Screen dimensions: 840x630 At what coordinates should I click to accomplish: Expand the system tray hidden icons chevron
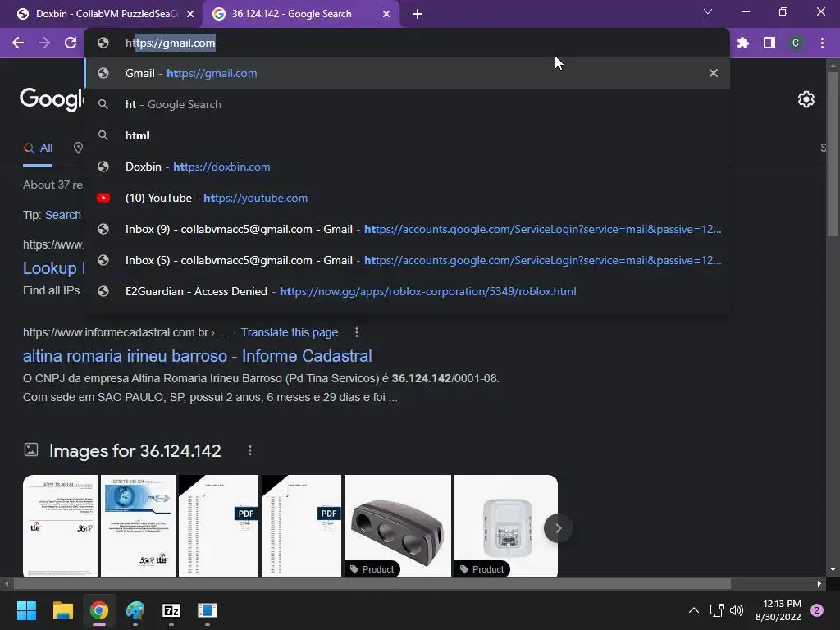tap(694, 610)
